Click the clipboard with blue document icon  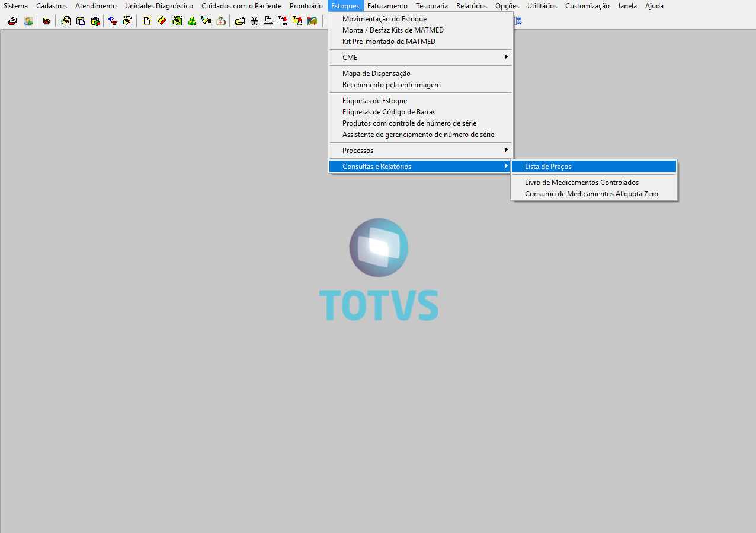[81, 21]
